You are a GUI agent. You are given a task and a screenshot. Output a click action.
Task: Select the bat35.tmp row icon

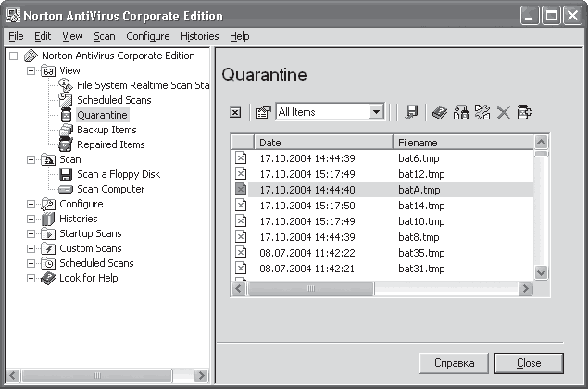click(241, 253)
